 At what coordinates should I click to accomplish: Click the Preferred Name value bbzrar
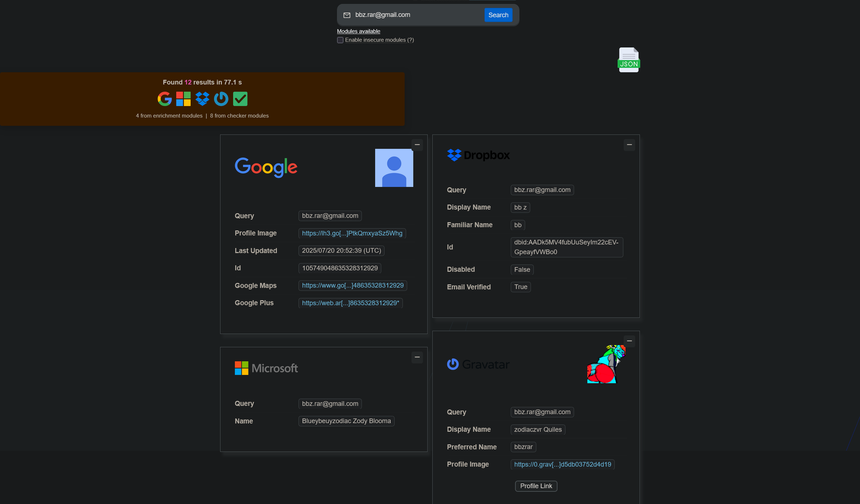point(523,447)
